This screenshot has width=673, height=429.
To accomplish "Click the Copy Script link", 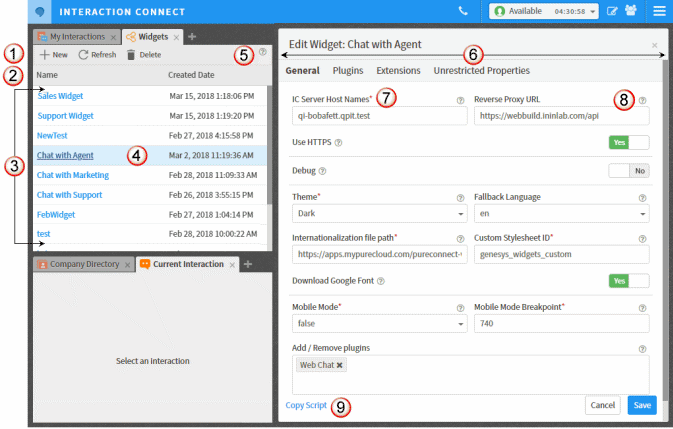I will pos(305,405).
